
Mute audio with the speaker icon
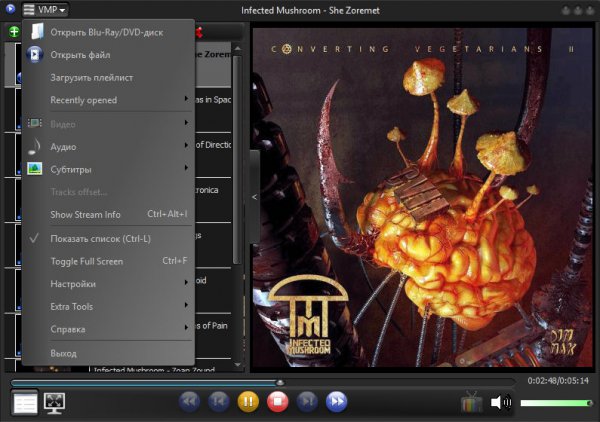click(501, 402)
